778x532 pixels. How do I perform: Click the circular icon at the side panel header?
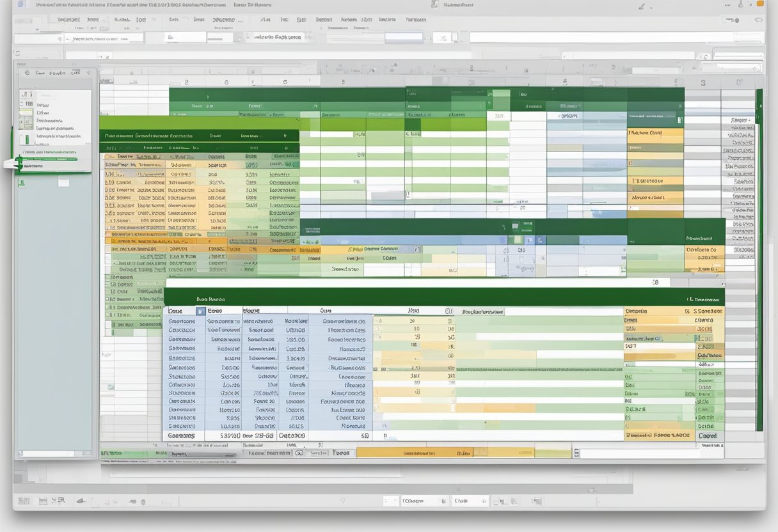click(26, 73)
